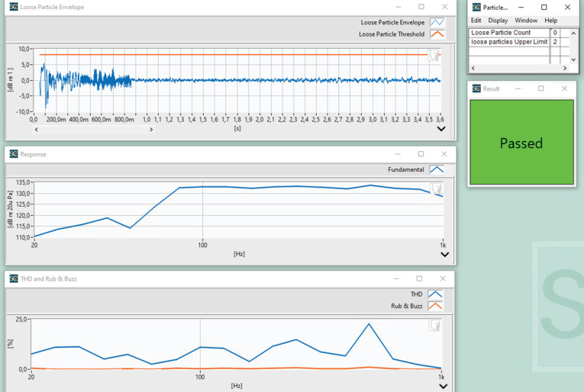Click the graph palette icon in Response plot
This screenshot has width=584, height=392.
(435, 188)
